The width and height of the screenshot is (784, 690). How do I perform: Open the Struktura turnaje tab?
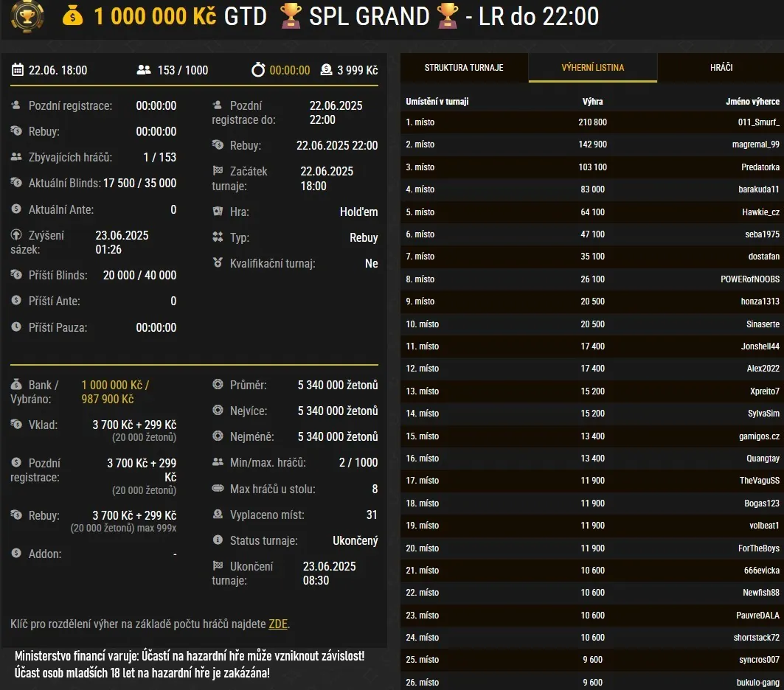coord(464,68)
